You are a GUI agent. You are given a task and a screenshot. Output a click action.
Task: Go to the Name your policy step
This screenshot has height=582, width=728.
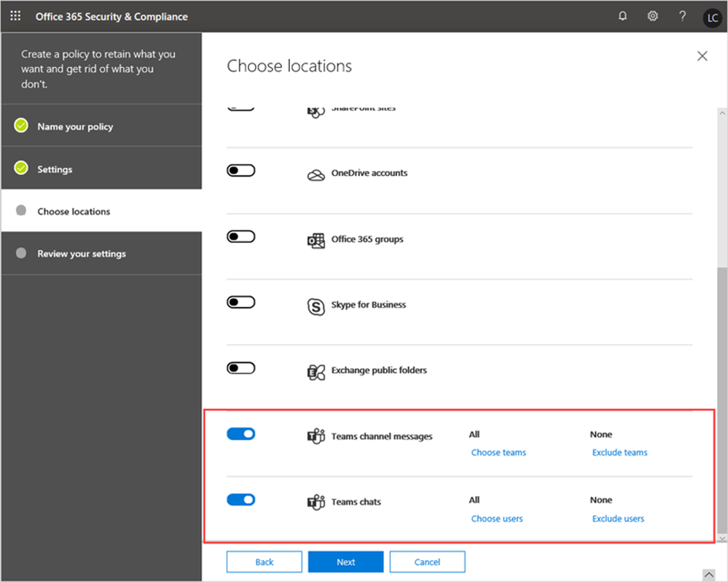(x=102, y=126)
